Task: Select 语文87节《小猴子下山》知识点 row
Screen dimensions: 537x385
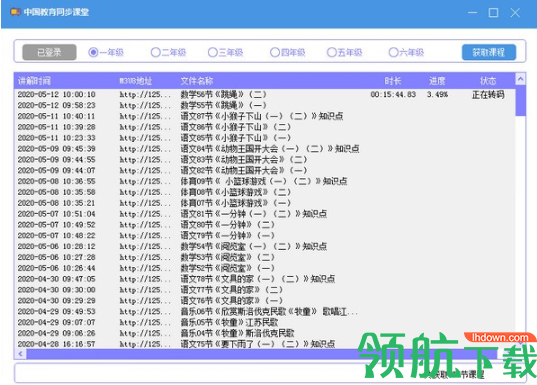Action: coord(265,116)
